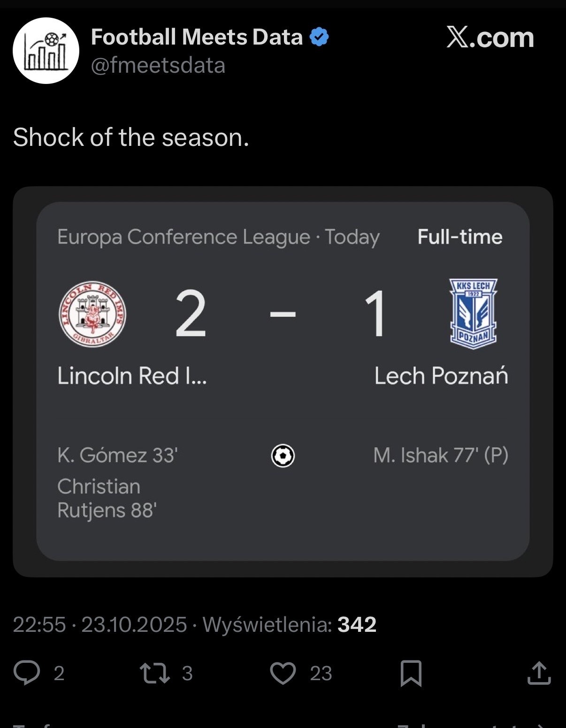Click the Europa Conference League heading
This screenshot has width=566, height=728.
tap(184, 237)
